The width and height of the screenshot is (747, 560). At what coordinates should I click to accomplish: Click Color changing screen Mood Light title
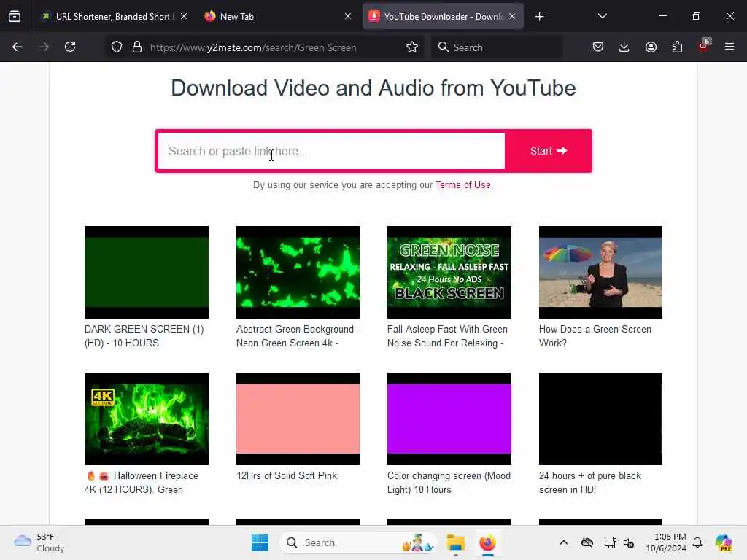pos(449,483)
